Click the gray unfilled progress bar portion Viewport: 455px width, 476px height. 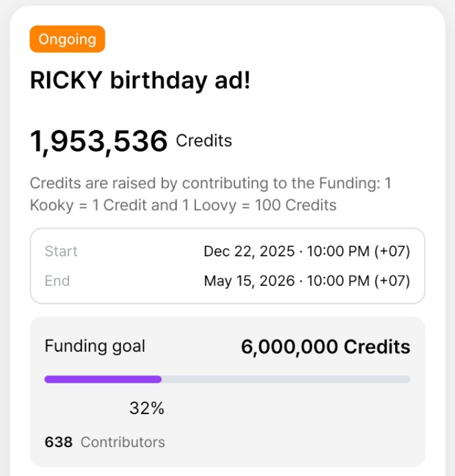coord(286,379)
